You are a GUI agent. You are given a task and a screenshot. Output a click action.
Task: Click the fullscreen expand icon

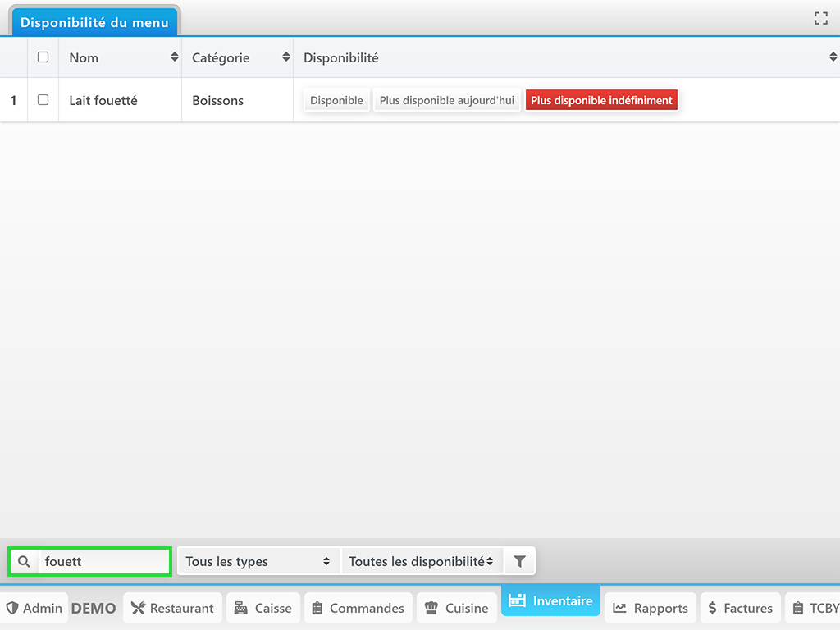coord(820,18)
